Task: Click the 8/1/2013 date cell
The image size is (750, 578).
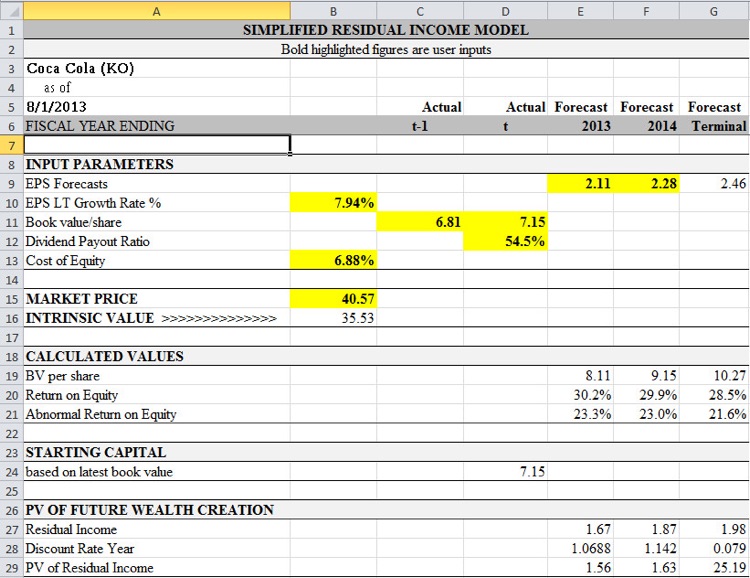Action: (50, 107)
